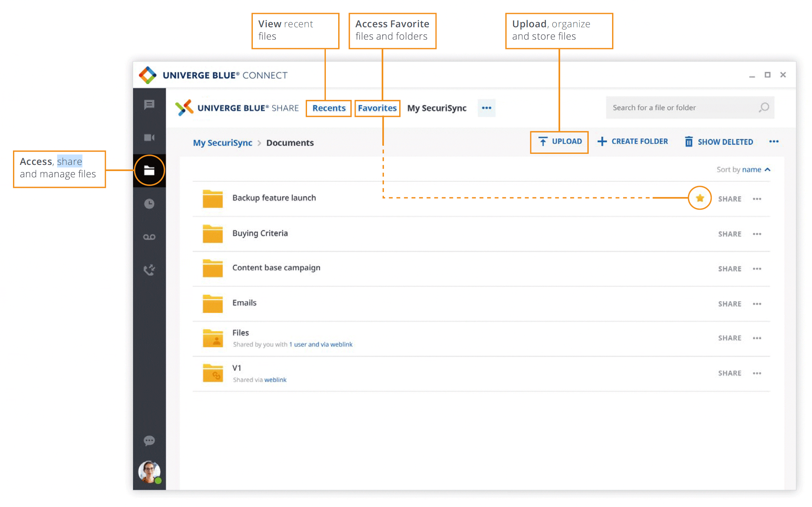Viewport: 812px width, 507px height.
Task: Open call history clock sidebar icon
Action: tap(149, 204)
